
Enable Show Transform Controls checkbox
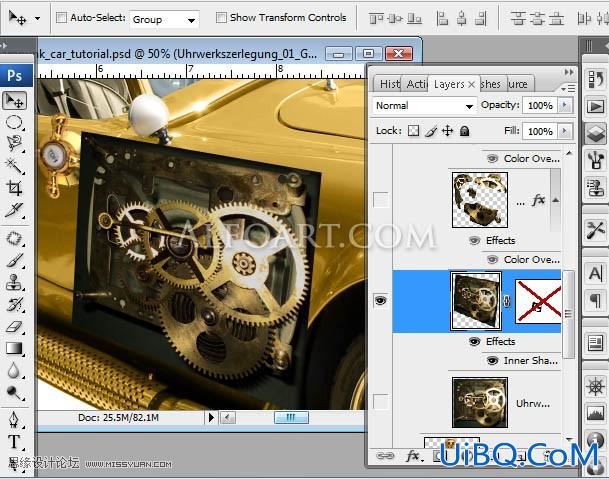pos(221,17)
